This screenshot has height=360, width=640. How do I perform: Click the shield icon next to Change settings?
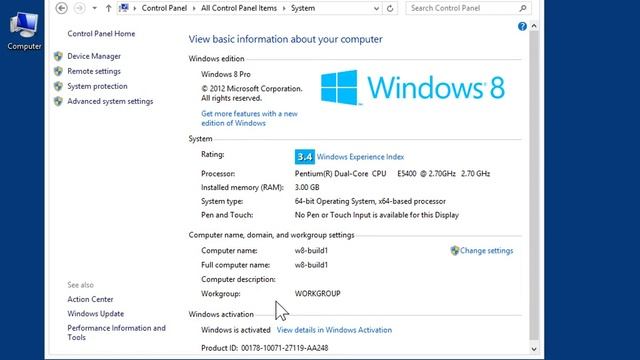455,251
